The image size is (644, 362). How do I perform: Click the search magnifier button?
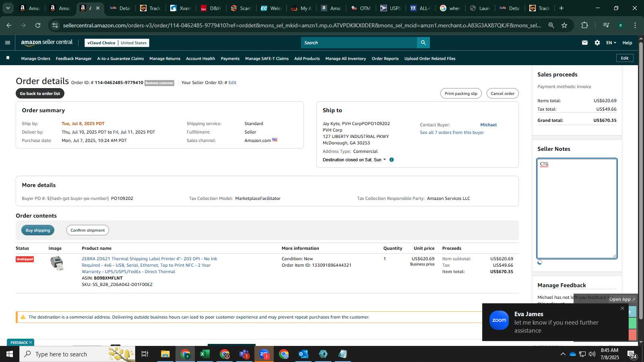click(x=423, y=43)
